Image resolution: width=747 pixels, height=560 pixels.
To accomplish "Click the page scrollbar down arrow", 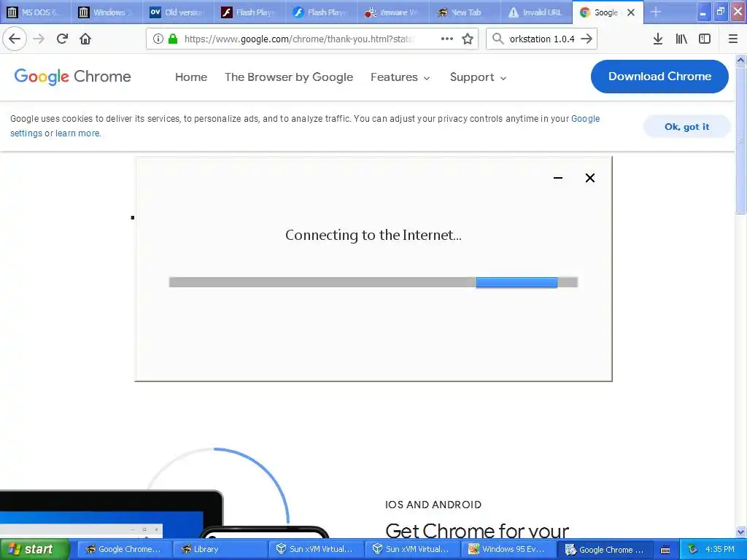I will click(740, 532).
